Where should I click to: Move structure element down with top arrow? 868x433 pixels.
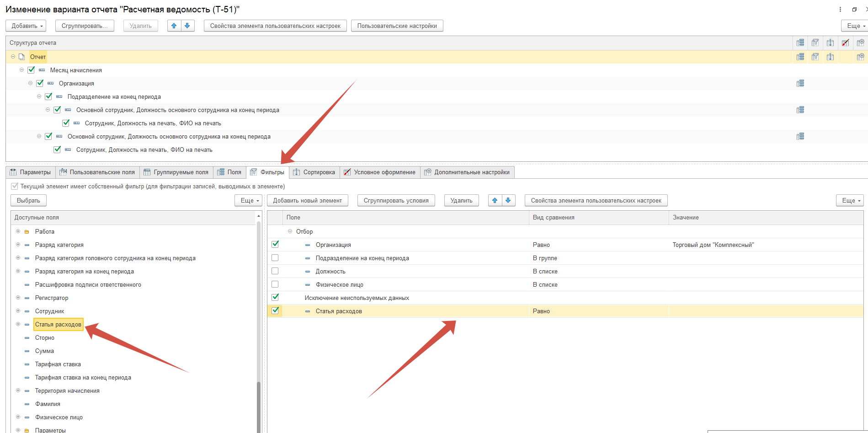click(x=187, y=26)
